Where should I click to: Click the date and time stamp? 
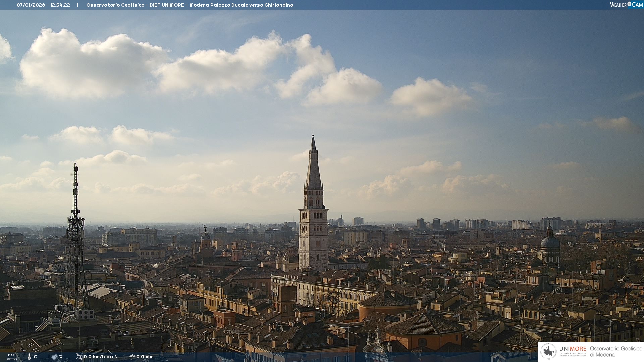point(43,5)
